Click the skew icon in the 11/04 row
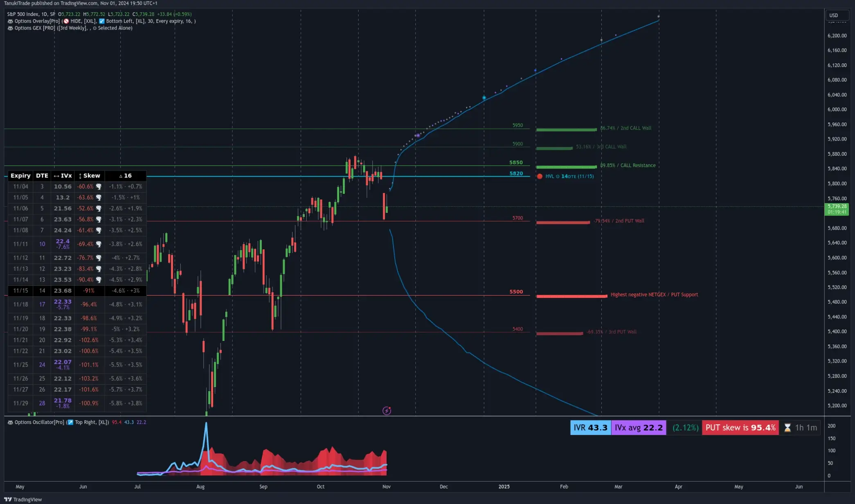This screenshot has width=855, height=504. 99,186
